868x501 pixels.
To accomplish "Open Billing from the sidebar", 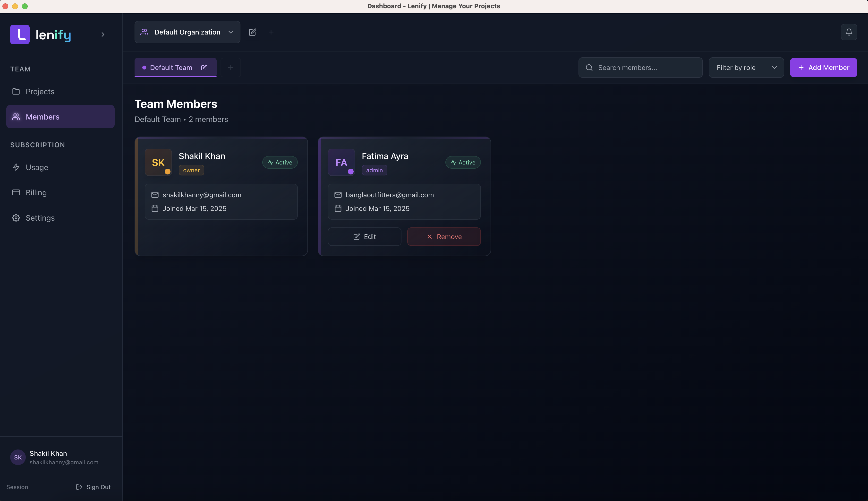I will pyautogui.click(x=36, y=192).
